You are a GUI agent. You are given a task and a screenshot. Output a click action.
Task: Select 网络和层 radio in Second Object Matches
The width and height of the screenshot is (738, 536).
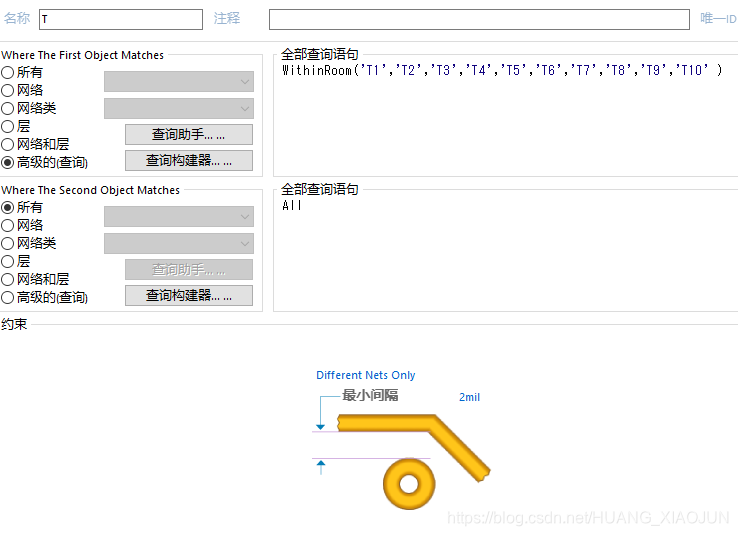(8, 280)
